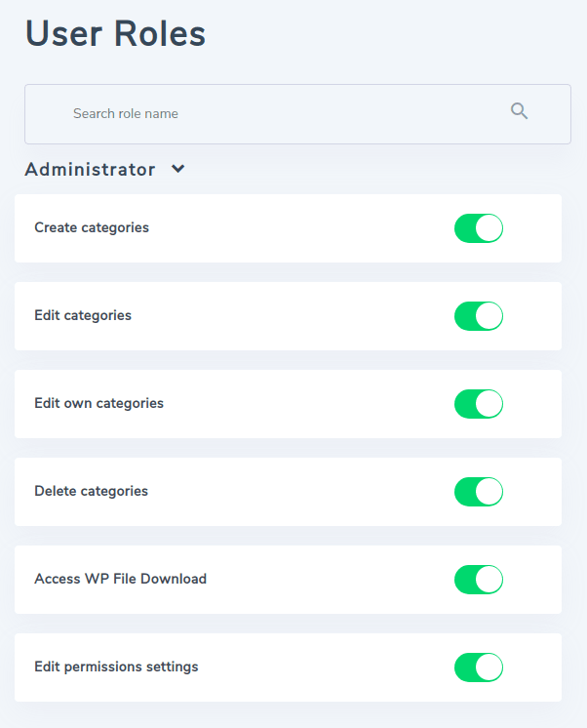Click the Access WP File Download label
This screenshot has height=728, width=587.
[x=120, y=579]
